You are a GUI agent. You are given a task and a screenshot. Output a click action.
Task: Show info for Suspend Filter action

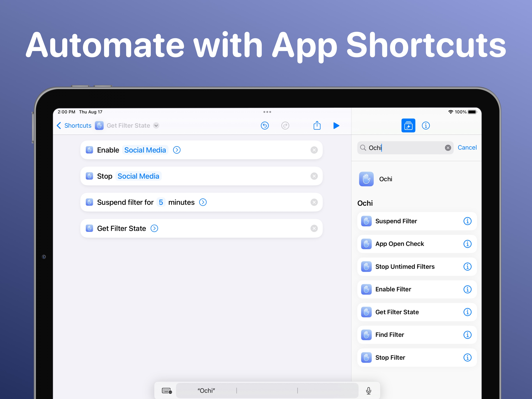tap(467, 221)
